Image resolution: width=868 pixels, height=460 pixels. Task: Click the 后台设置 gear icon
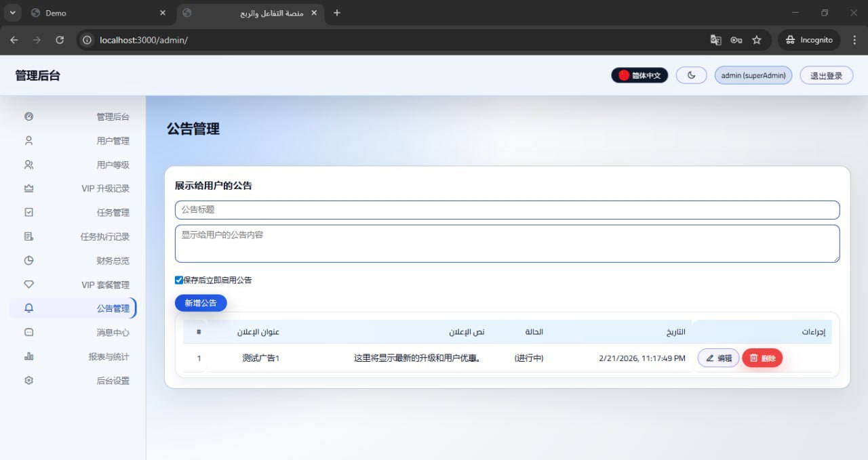28,381
